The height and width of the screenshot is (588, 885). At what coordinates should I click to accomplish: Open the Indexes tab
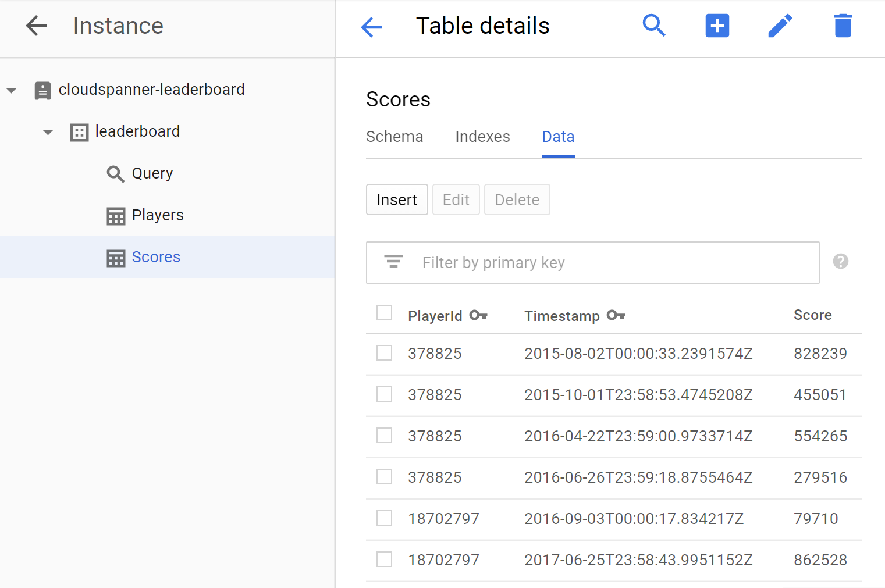[482, 137]
